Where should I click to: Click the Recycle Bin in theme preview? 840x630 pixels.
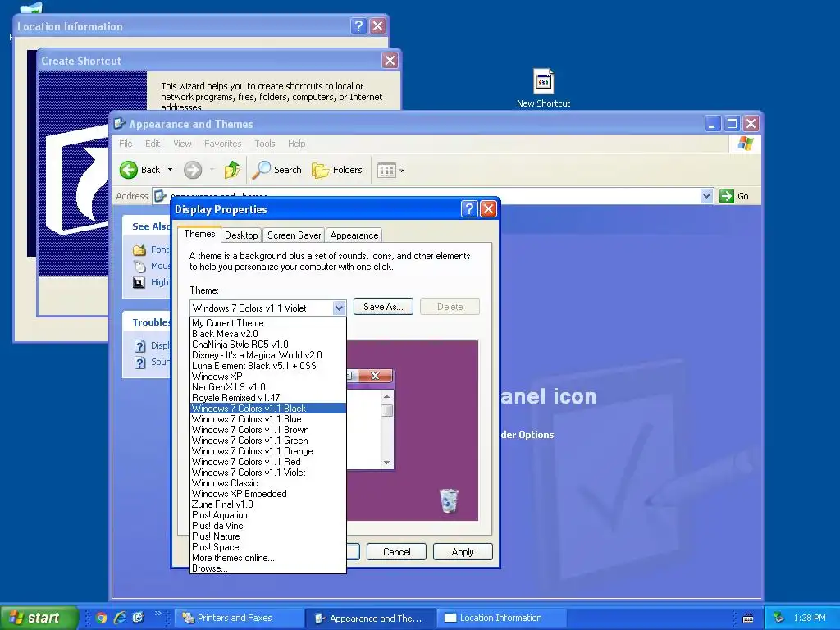449,500
